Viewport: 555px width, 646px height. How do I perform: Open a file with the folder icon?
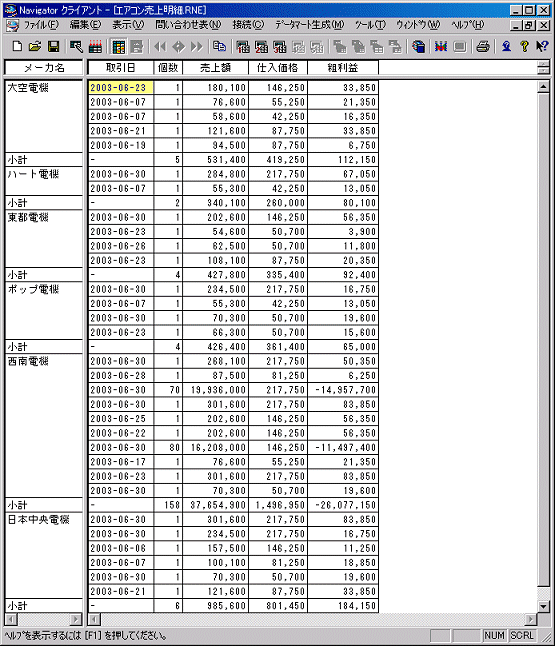[35, 47]
